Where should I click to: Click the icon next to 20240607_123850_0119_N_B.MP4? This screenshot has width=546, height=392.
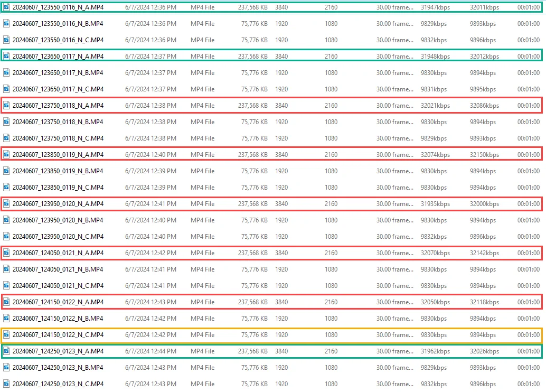pyautogui.click(x=6, y=171)
